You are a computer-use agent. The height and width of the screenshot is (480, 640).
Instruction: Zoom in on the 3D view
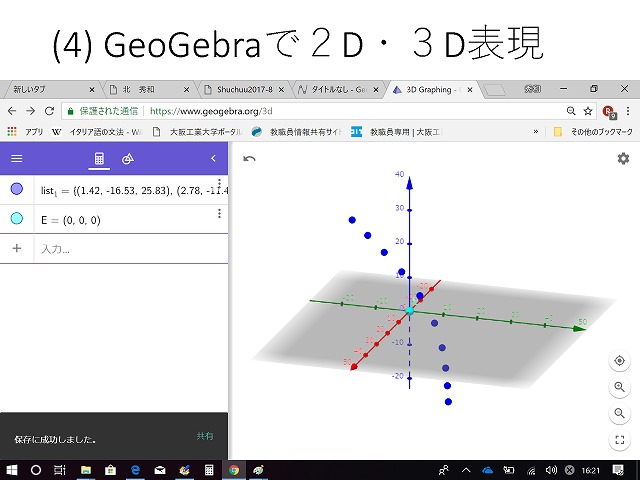(620, 387)
